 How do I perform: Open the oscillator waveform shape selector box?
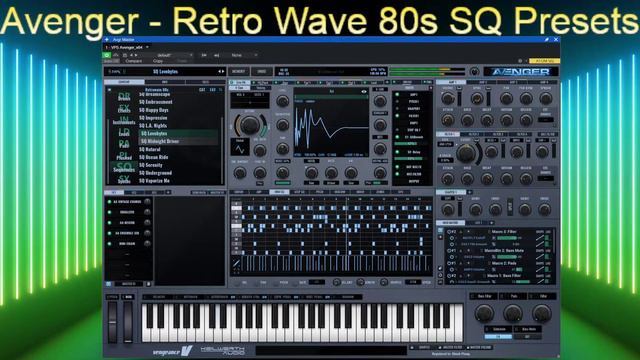click(240, 147)
